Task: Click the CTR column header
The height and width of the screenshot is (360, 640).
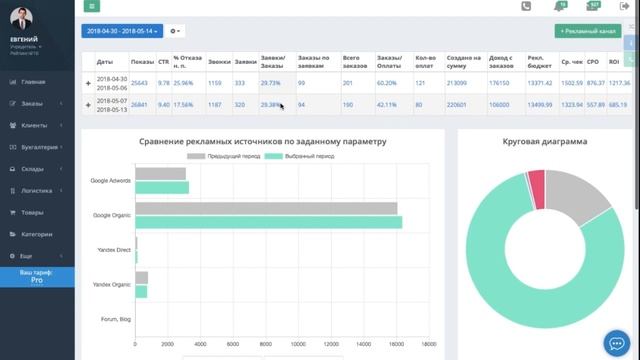Action: click(x=163, y=62)
